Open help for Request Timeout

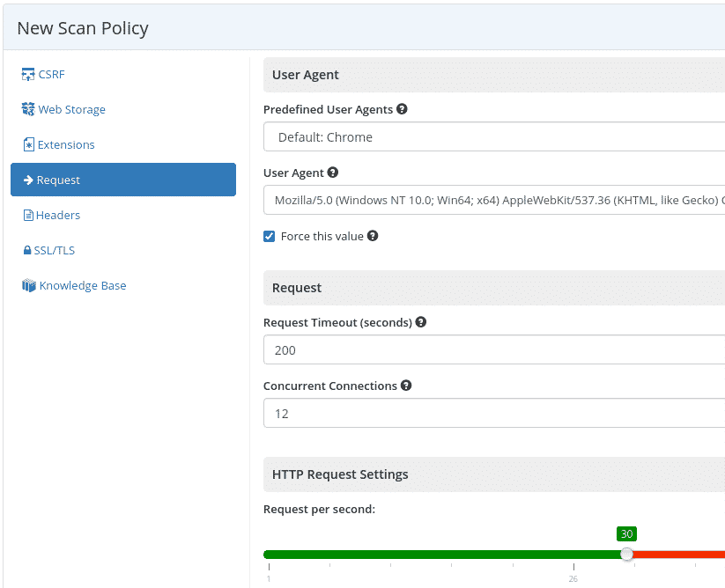pyautogui.click(x=421, y=322)
